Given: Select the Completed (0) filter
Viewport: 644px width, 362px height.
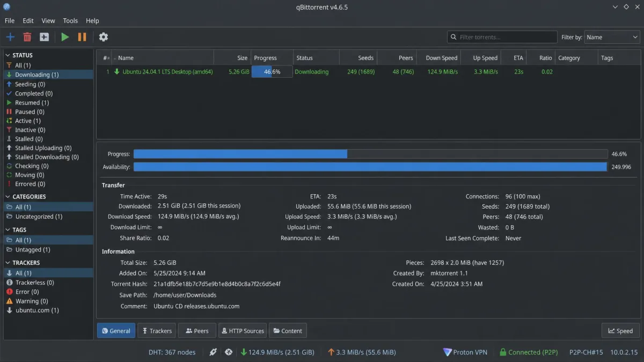Looking at the screenshot, I should point(48,93).
